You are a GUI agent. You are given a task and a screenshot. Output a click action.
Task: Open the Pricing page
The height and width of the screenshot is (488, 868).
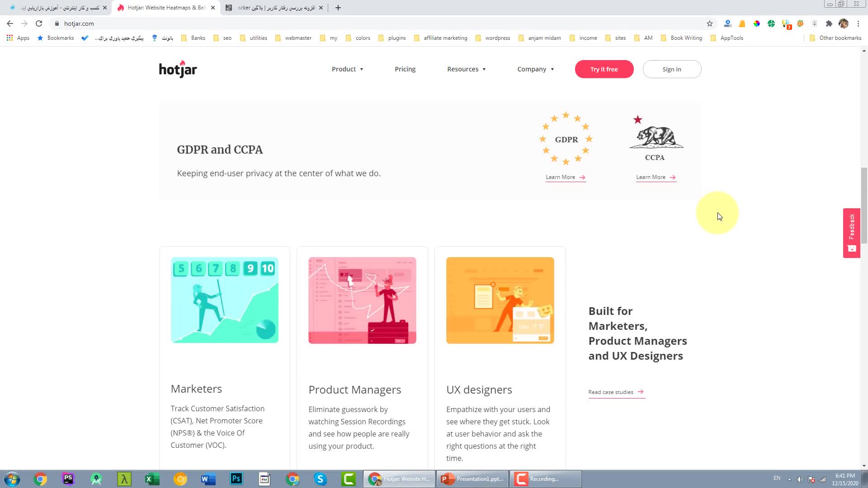pos(405,69)
